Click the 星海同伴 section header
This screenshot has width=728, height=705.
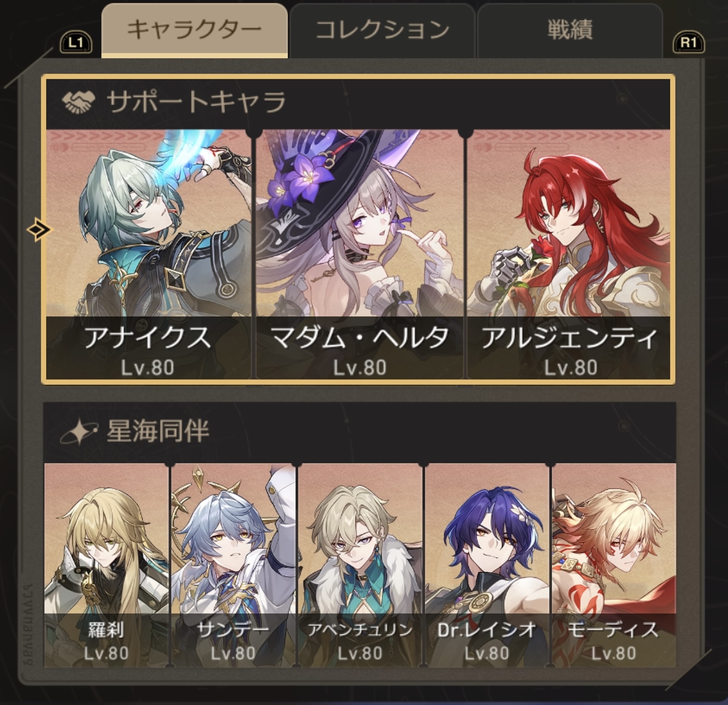point(360,432)
